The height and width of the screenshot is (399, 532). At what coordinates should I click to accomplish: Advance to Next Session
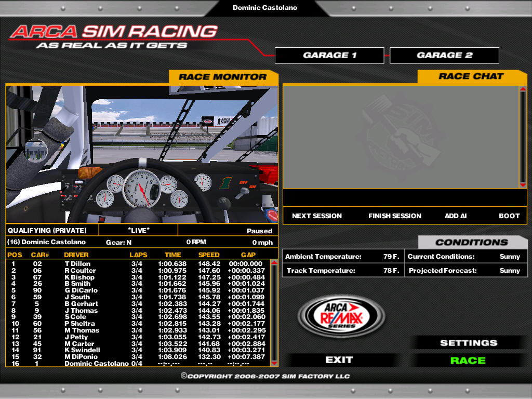pos(317,216)
